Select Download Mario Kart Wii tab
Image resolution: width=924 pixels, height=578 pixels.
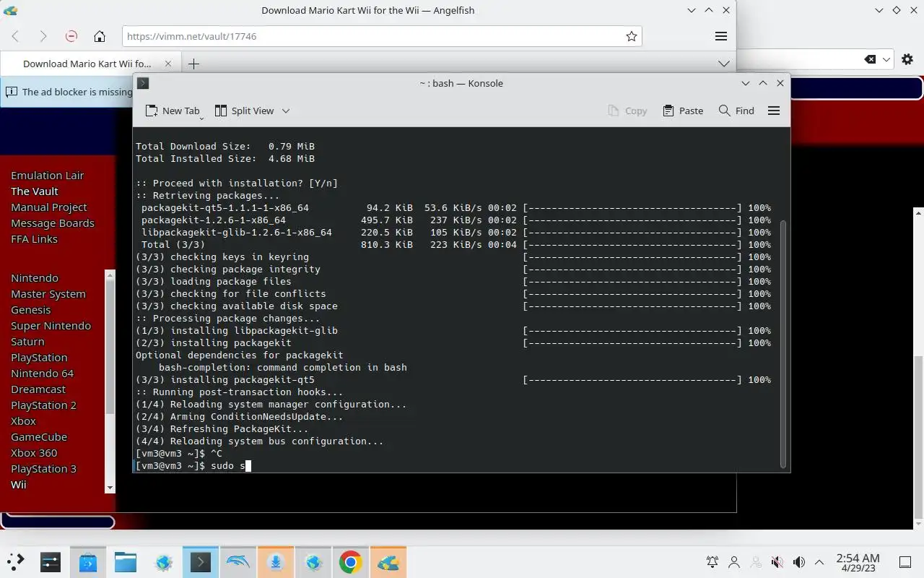(x=87, y=64)
